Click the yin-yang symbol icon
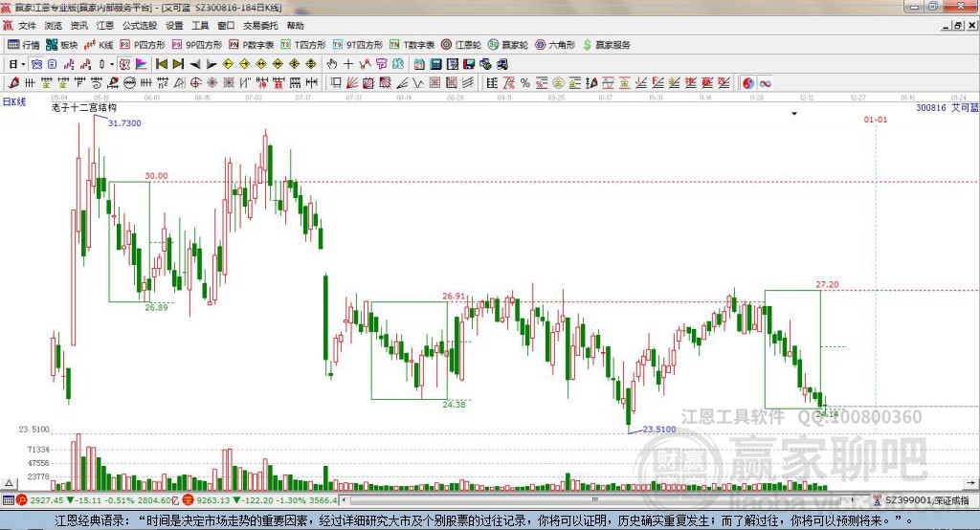Screen dimensions: 980x530 [748, 83]
